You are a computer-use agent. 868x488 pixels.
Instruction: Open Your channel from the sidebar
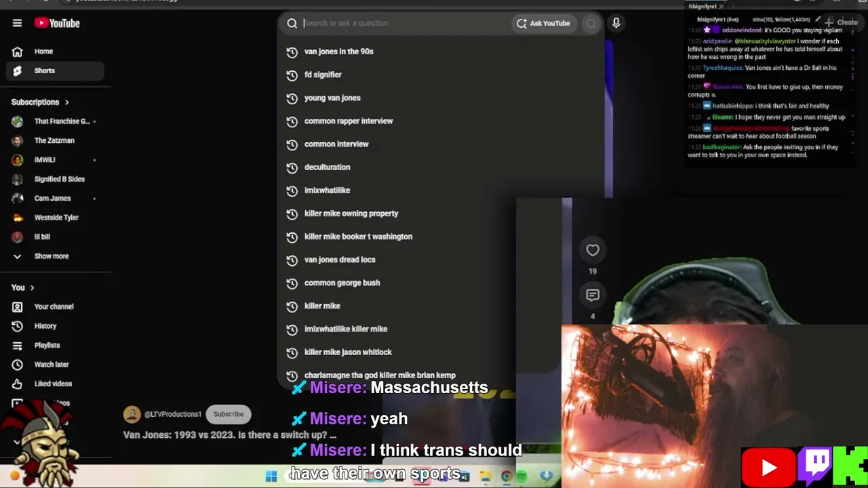tap(55, 307)
